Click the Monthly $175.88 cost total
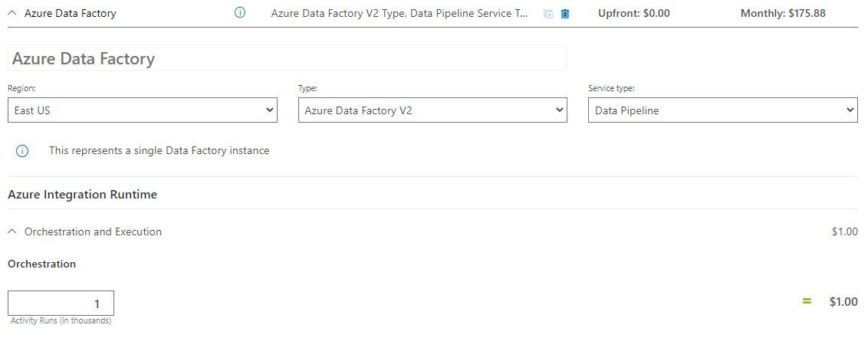 [783, 13]
